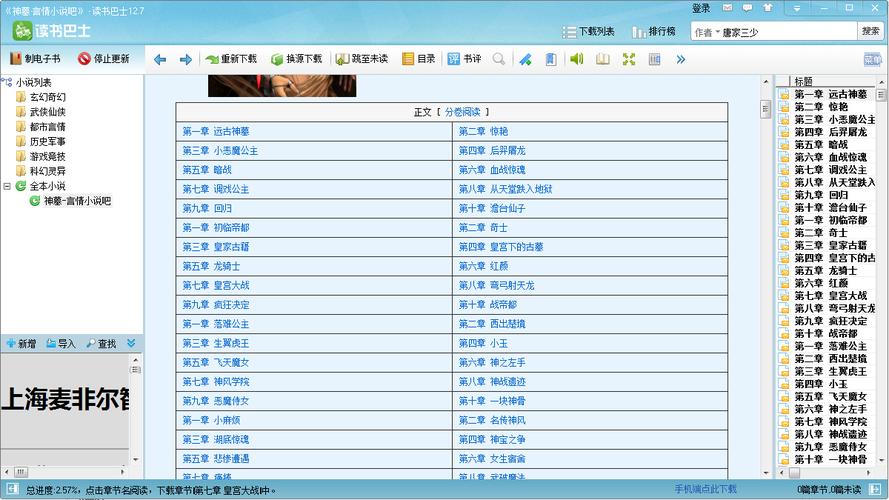Select the 玄幻奇幻 category folder
This screenshot has height=500, width=889.
[46, 97]
